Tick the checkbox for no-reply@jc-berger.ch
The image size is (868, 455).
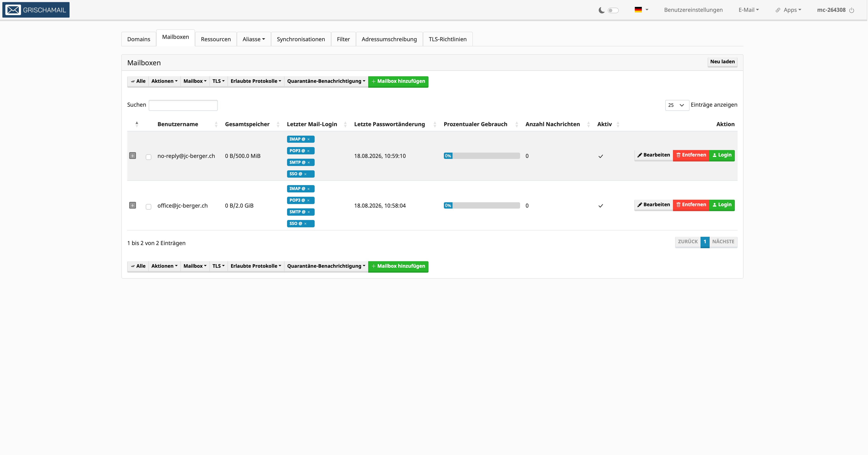tap(149, 157)
